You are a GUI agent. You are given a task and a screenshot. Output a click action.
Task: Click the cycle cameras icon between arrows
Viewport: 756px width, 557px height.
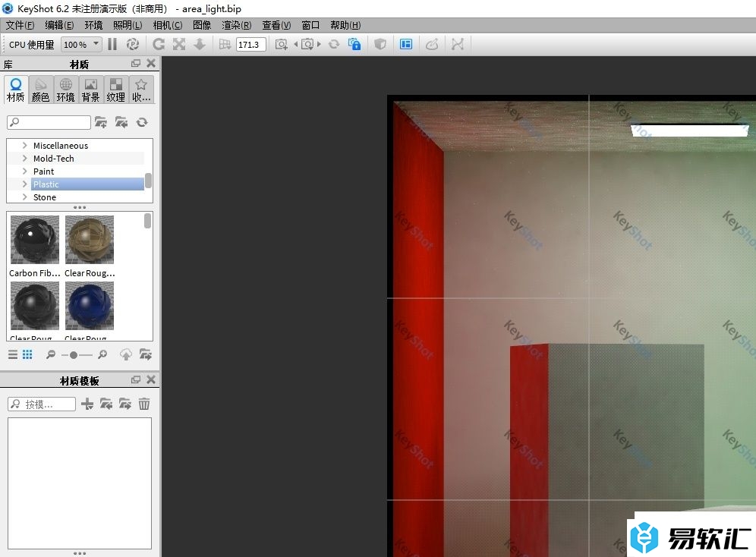[307, 44]
